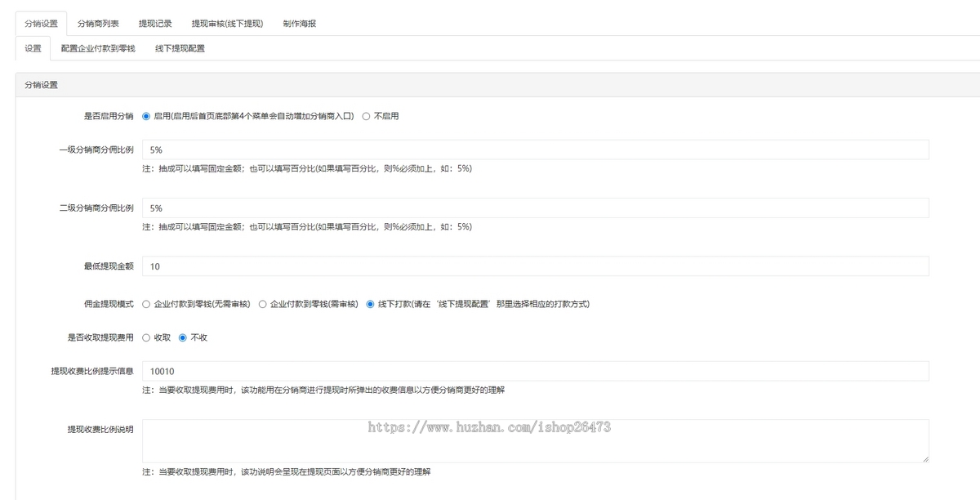Open the 分销设置 top tab
The width and height of the screenshot is (980, 500).
click(41, 24)
